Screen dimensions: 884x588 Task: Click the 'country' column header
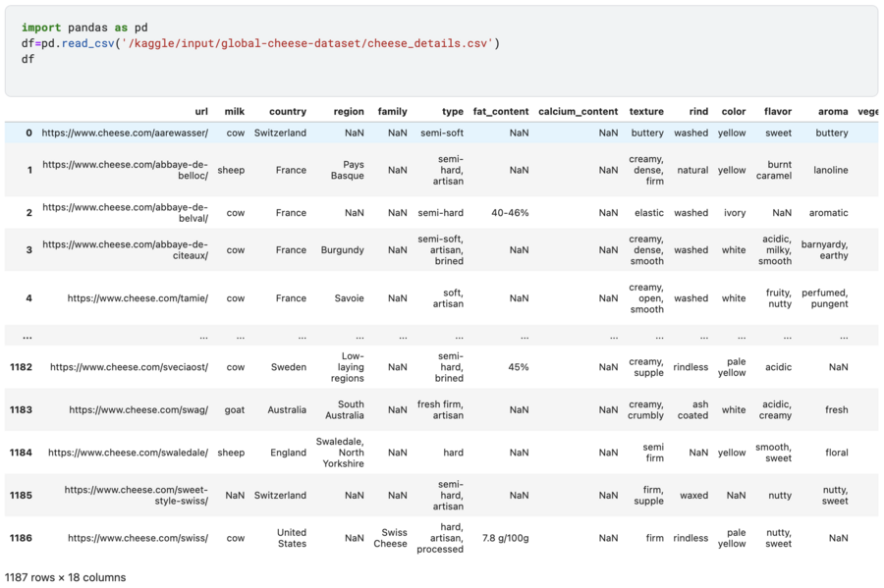point(288,112)
